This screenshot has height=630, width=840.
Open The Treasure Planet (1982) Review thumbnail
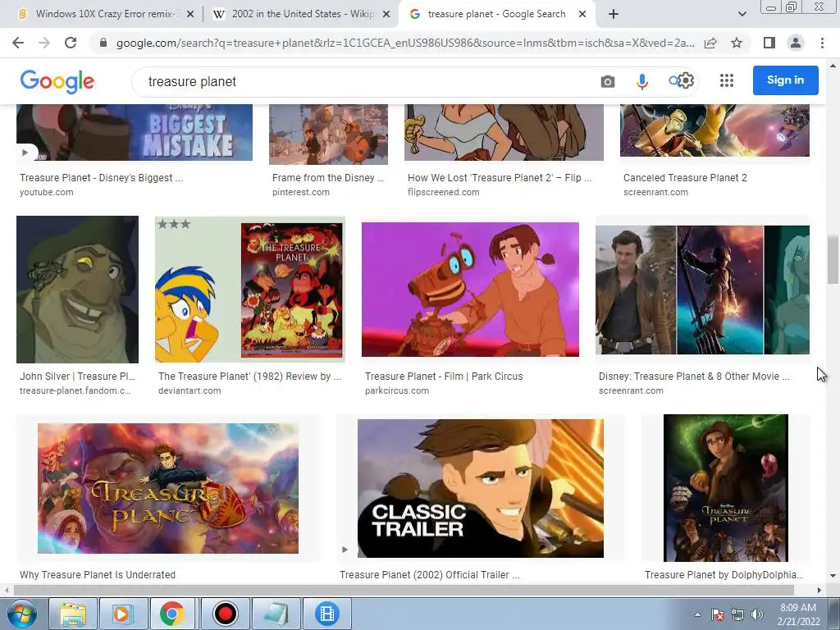[249, 290]
